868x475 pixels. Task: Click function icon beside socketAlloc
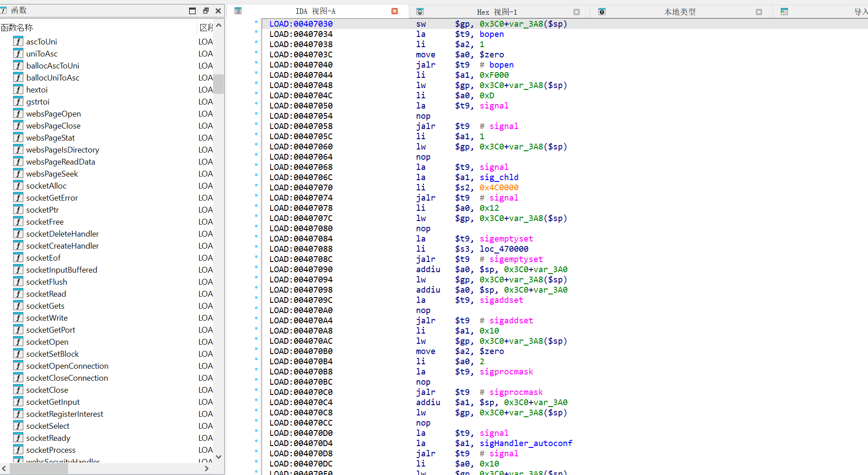click(x=18, y=185)
